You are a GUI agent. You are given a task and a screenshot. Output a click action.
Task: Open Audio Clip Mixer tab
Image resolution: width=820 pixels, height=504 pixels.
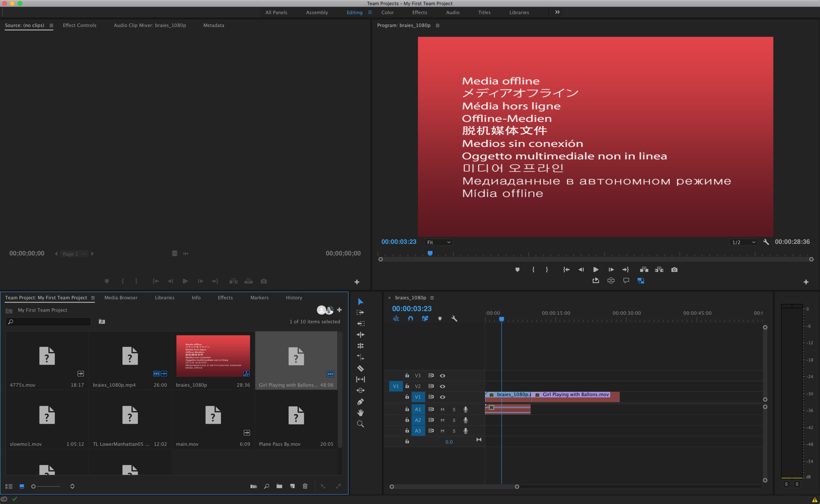click(150, 25)
